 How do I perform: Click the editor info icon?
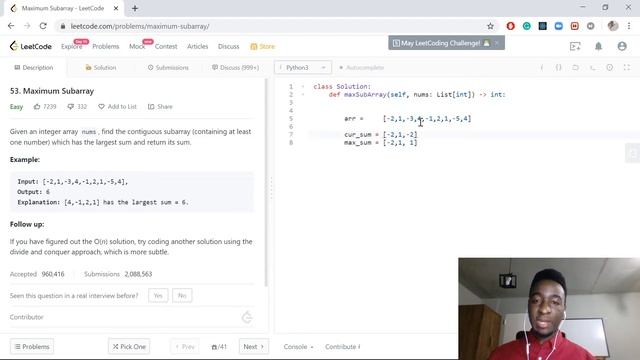[x=542, y=67]
